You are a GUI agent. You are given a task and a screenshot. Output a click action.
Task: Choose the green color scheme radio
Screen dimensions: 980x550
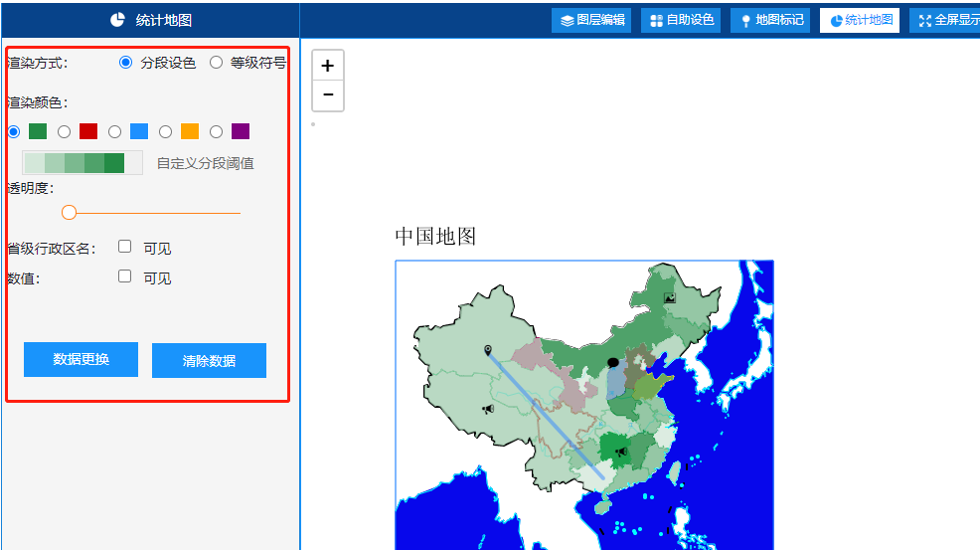[x=14, y=131]
